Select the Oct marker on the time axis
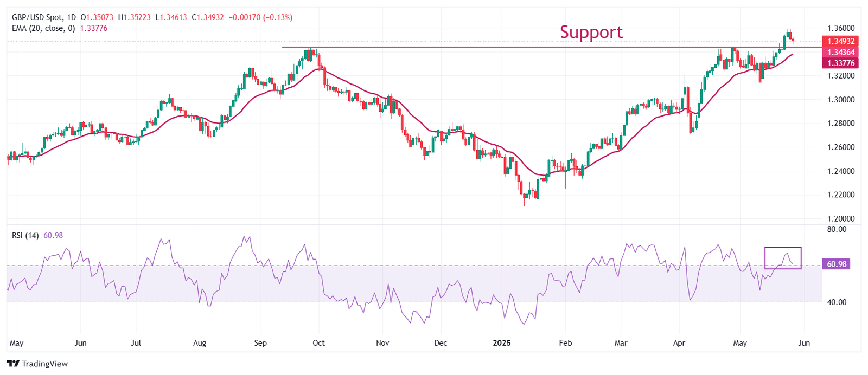The height and width of the screenshot is (375, 868). 318,343
